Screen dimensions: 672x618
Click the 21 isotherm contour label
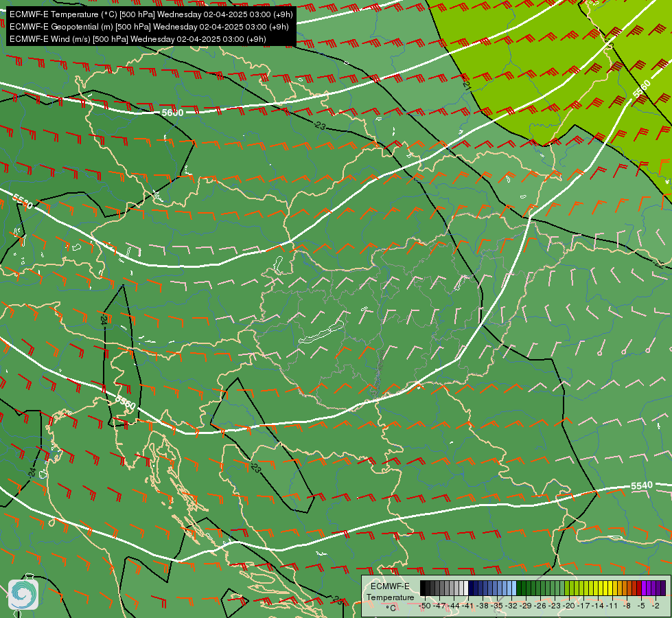click(467, 87)
